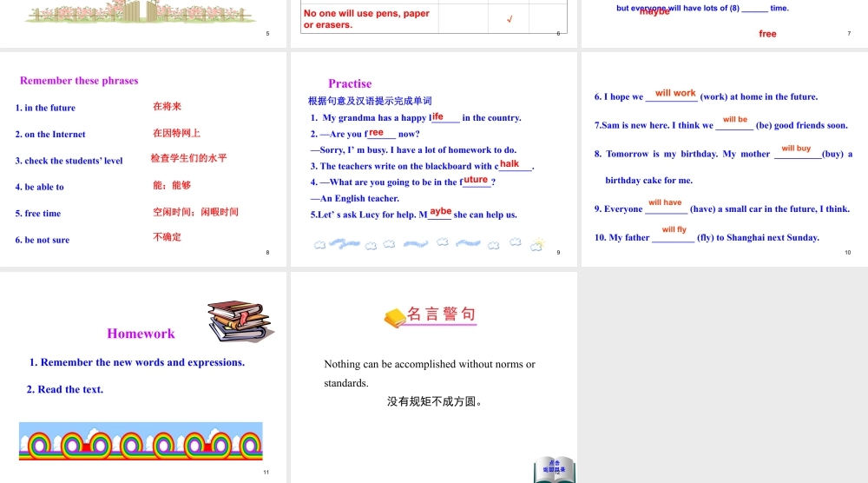The height and width of the screenshot is (483, 868).
Task: Click the open book icon at bottom
Action: pyautogui.click(x=554, y=470)
